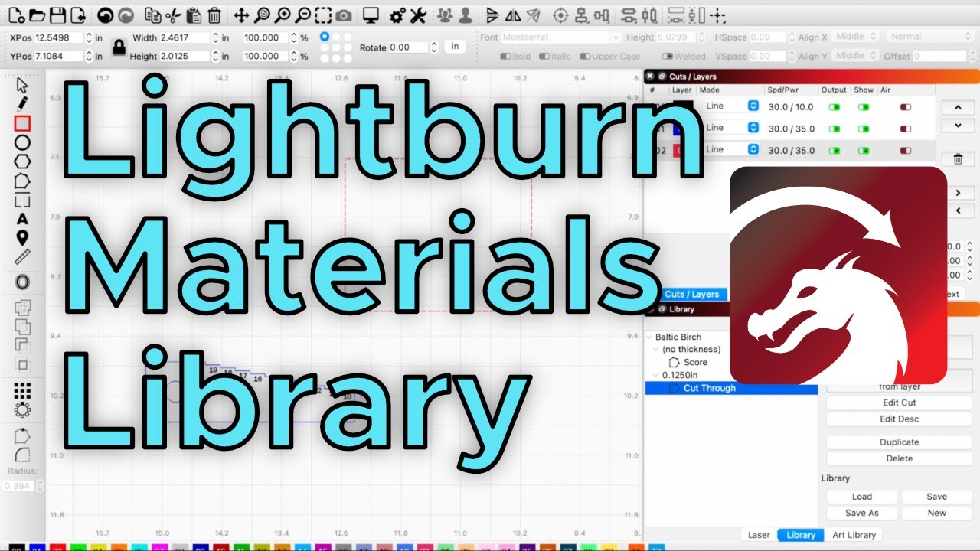Viewport: 980px width, 551px height.
Task: Paste with the clipboard icon
Action: point(194,15)
